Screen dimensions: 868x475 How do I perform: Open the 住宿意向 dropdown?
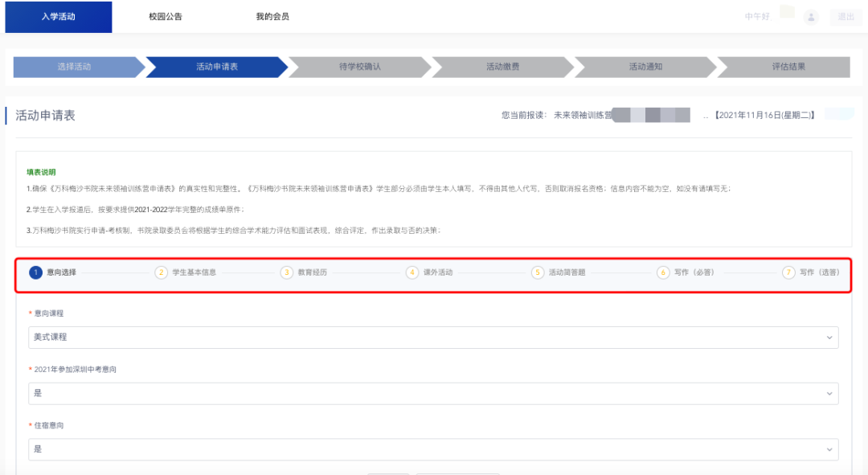(x=433, y=449)
